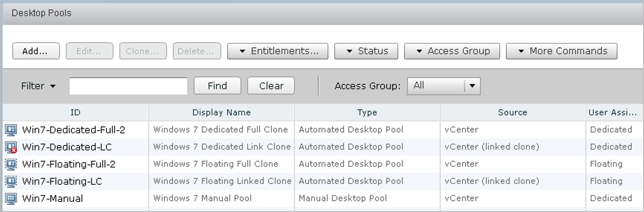The width and height of the screenshot is (644, 212).
Task: Open the Status dropdown menu
Action: 366,51
